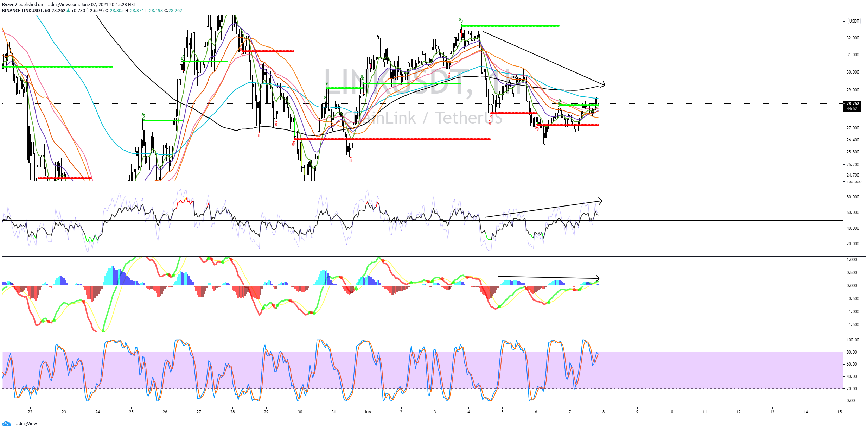868x430 pixels.
Task: Click the current price label 28.262
Action: coord(853,104)
